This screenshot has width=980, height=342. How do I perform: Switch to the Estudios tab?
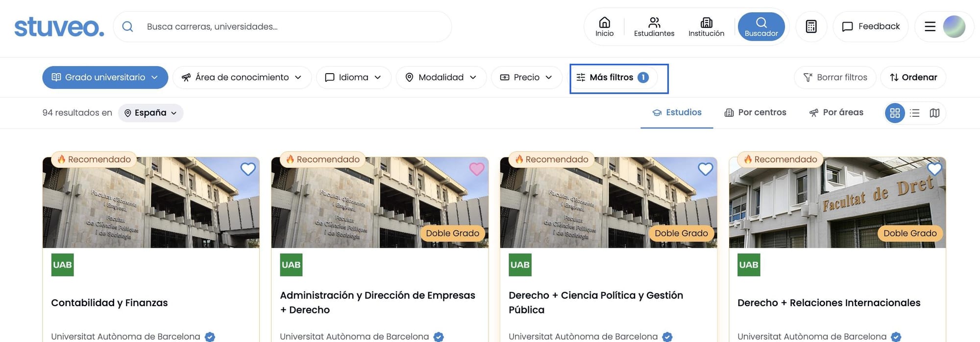tap(677, 113)
